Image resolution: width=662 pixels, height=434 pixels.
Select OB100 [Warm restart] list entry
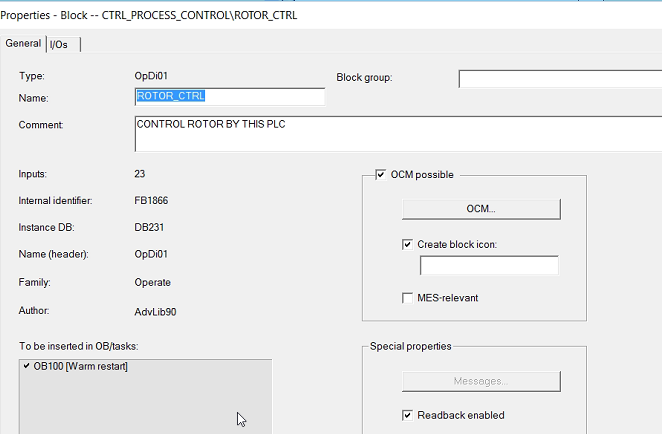point(81,366)
